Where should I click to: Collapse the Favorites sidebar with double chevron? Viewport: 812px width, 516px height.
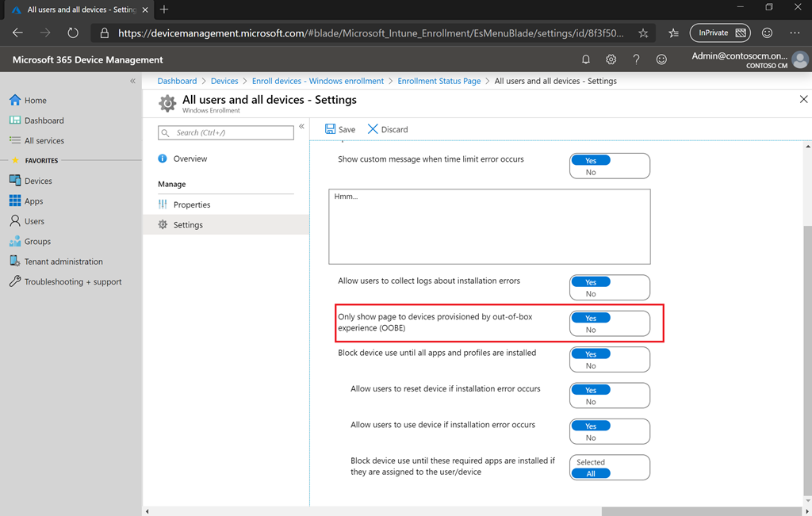133,80
